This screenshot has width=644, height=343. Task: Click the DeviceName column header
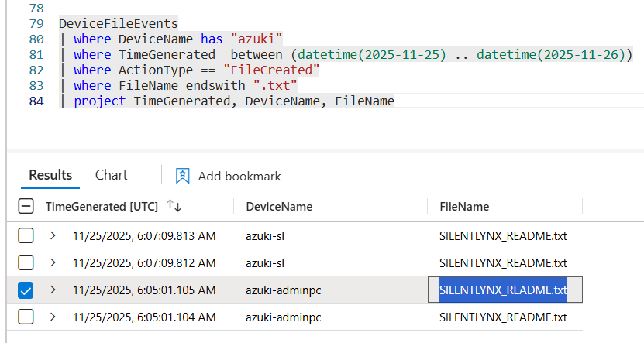point(279,207)
